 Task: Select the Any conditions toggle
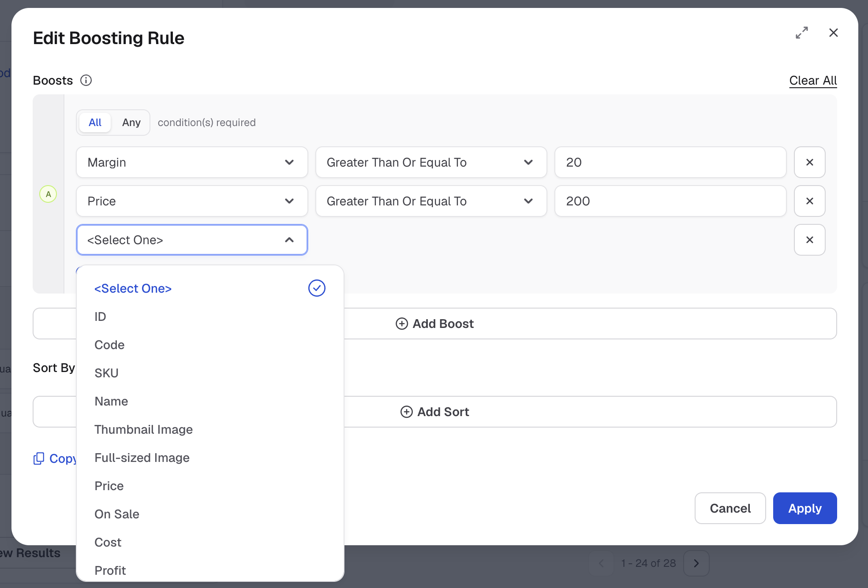pos(131,123)
